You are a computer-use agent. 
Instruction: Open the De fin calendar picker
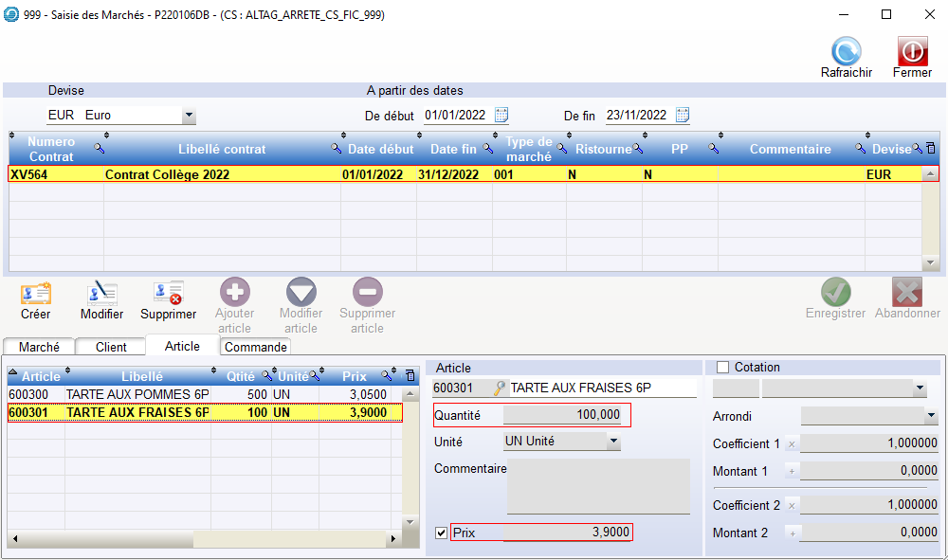(682, 116)
